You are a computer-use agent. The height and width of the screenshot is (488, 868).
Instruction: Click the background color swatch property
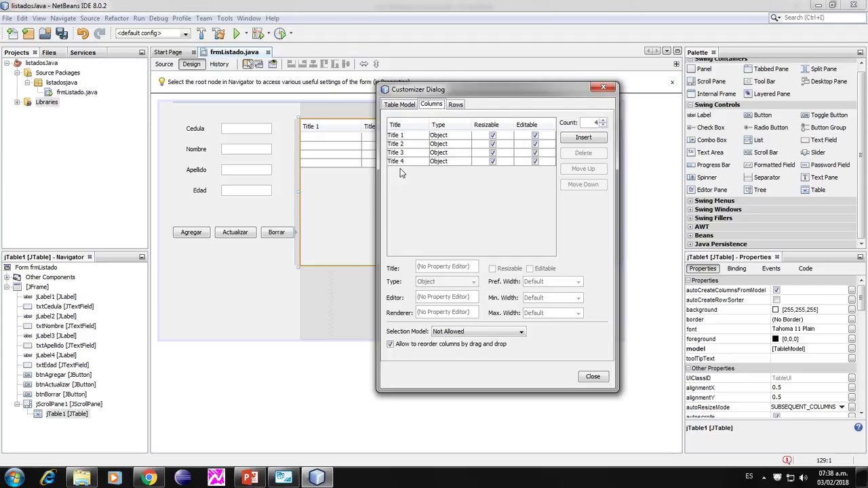pyautogui.click(x=775, y=310)
